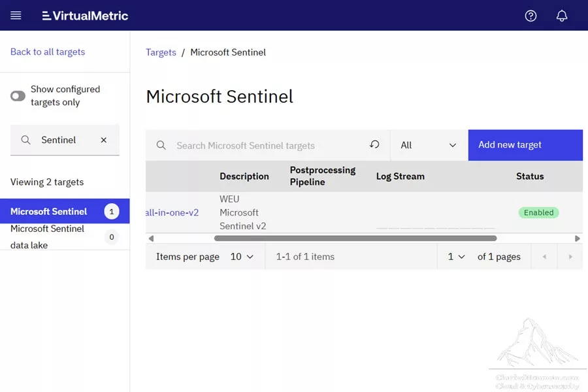Click the Description column header
The width and height of the screenshot is (588, 392).
click(x=244, y=176)
